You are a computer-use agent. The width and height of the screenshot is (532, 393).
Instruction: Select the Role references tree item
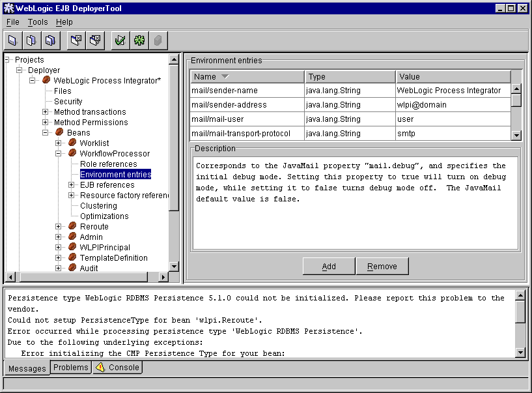[x=109, y=164]
